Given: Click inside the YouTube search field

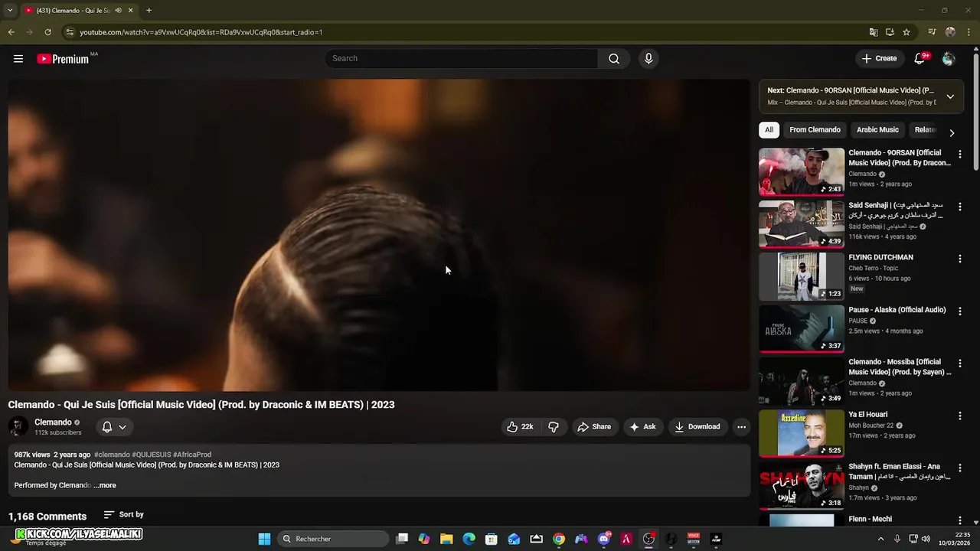Looking at the screenshot, I should pos(462,59).
